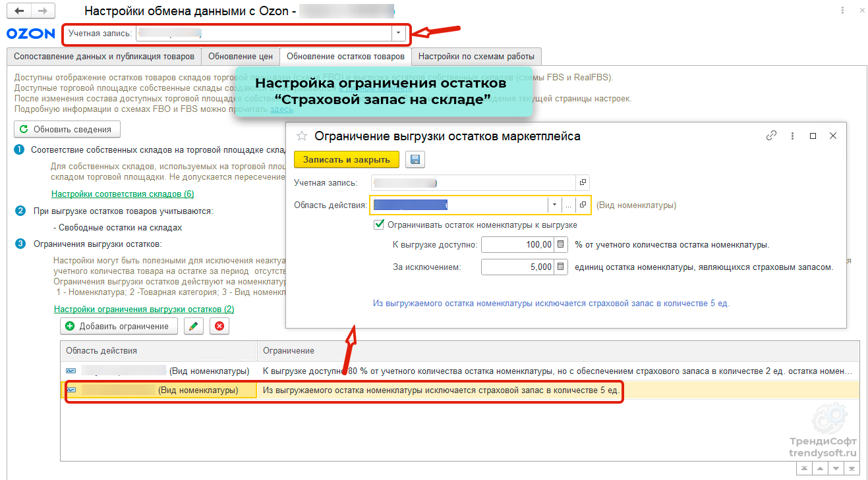Screen dimensions: 868x480
Task: Click the Обновить сведения button
Action: pyautogui.click(x=67, y=129)
